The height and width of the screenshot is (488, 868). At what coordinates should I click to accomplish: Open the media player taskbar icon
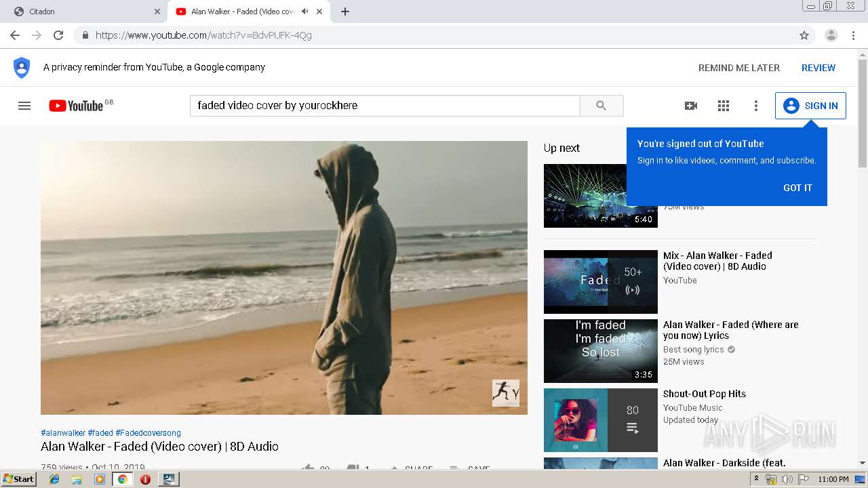point(100,479)
